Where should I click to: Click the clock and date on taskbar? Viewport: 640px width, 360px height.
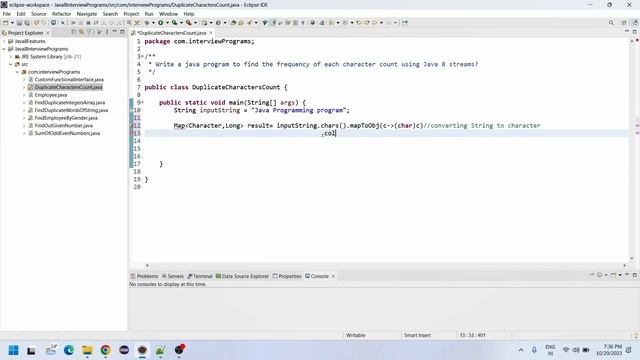609,350
